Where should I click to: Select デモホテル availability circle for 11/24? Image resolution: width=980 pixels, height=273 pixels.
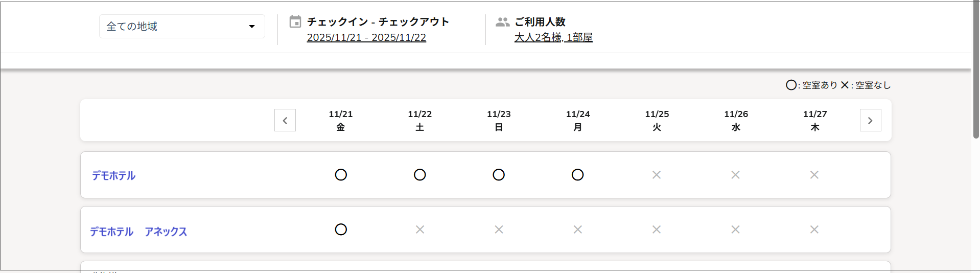(x=578, y=175)
